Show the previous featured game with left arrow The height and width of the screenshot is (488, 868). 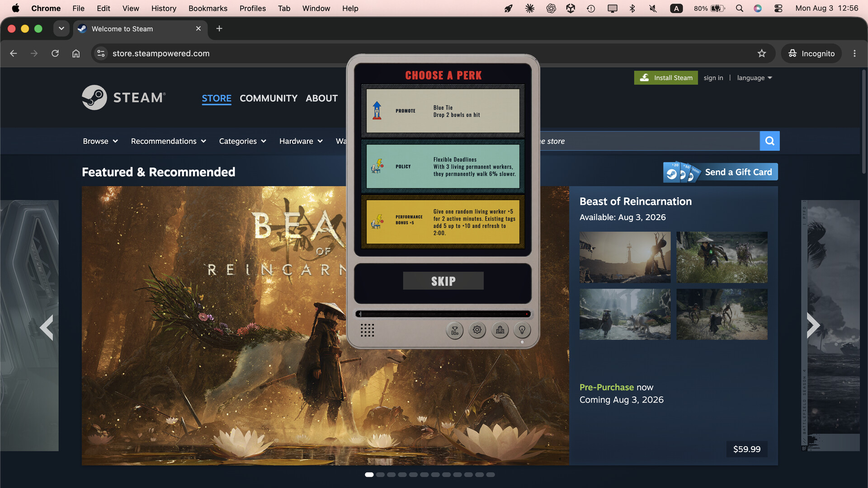point(46,327)
